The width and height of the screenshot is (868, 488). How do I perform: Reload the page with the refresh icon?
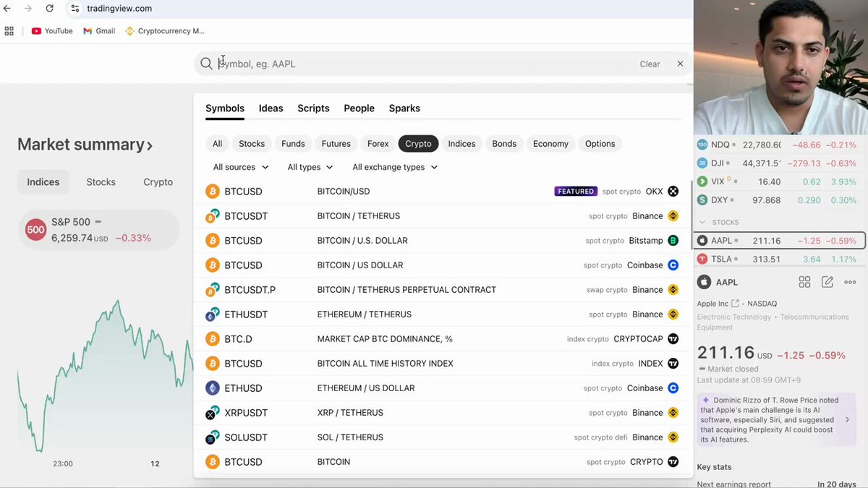[49, 9]
